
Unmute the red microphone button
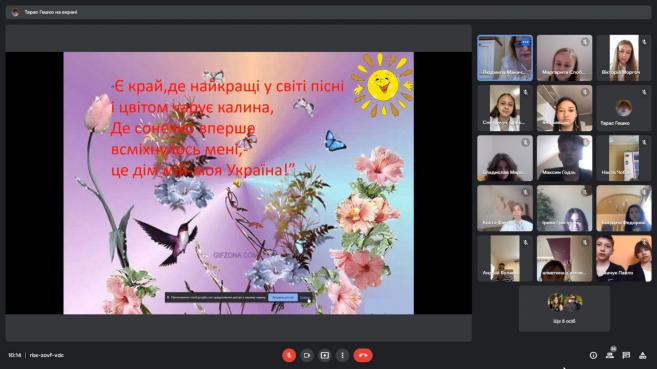(x=289, y=355)
